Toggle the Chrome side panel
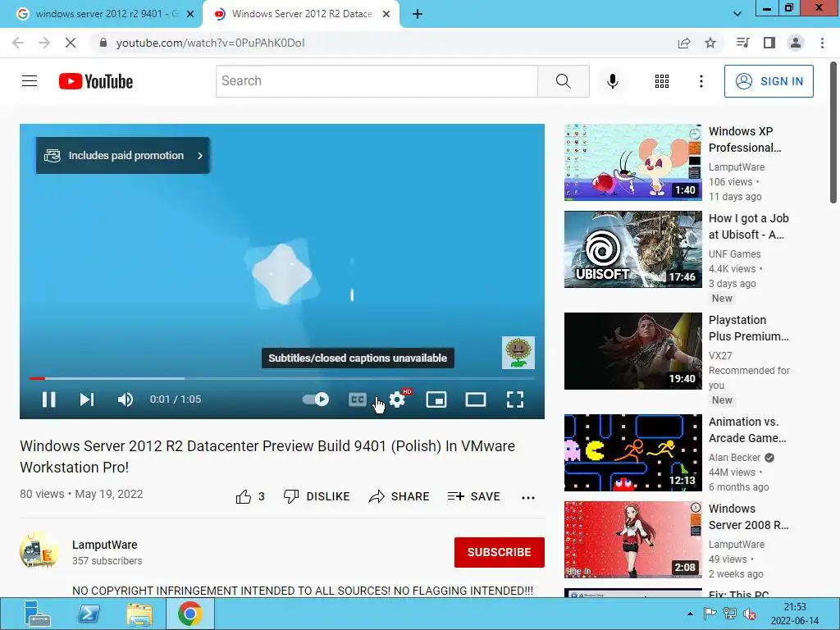Screen dimensions: 840x630 [769, 43]
